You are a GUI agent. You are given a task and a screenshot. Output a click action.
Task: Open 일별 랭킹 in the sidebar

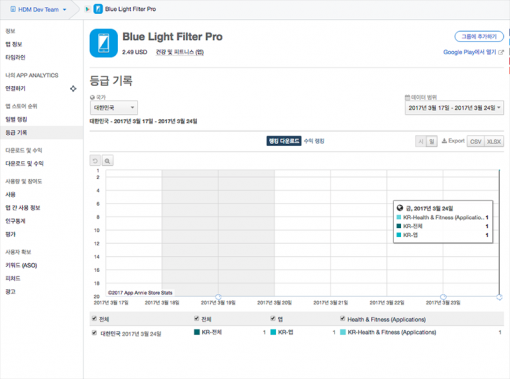pos(16,119)
